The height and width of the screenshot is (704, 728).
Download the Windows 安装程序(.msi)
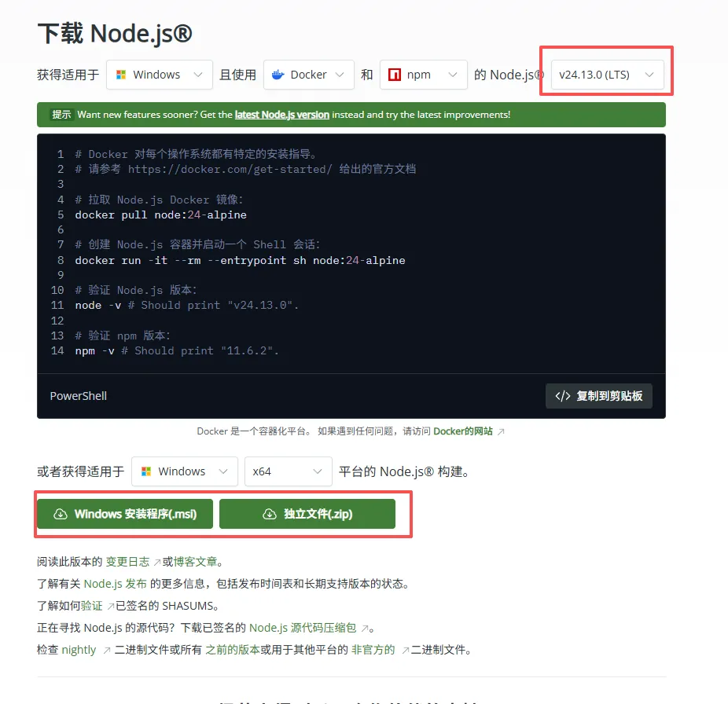click(125, 514)
